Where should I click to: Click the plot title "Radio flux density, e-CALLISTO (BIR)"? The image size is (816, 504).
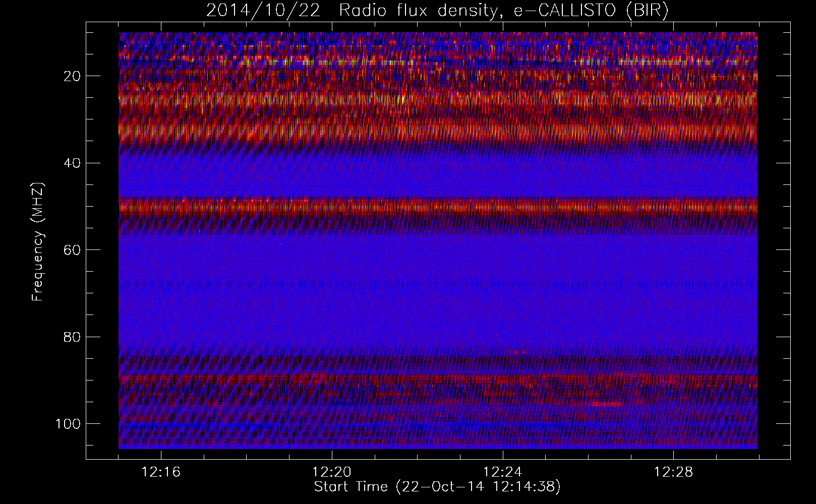coord(504,11)
